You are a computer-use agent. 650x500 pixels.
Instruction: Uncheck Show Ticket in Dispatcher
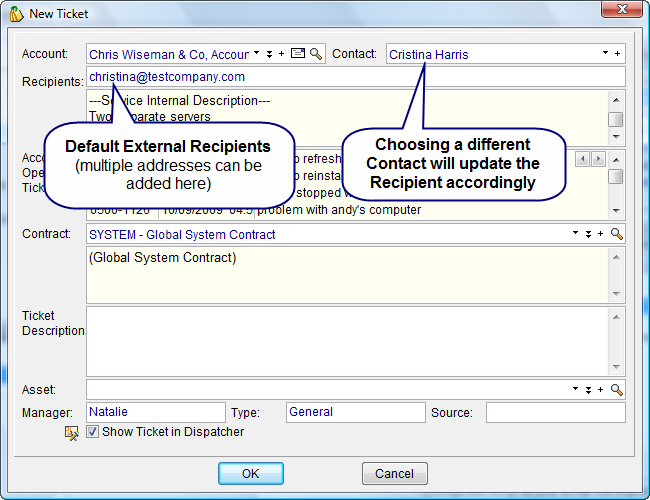93,432
